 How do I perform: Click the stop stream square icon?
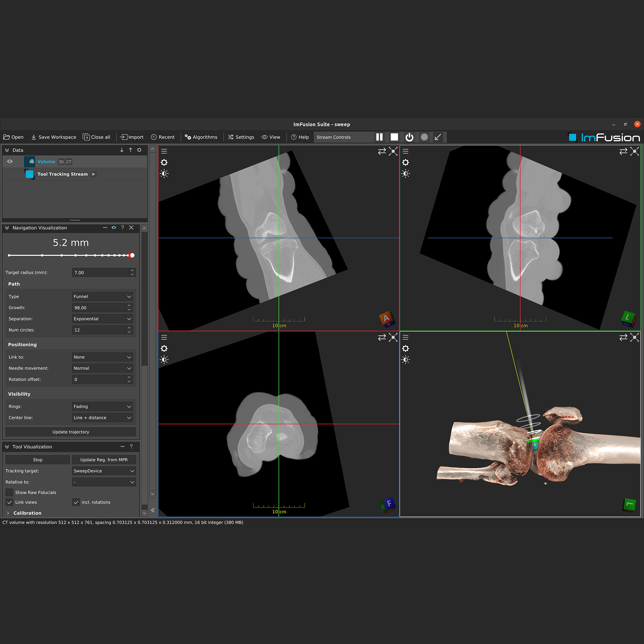(394, 137)
